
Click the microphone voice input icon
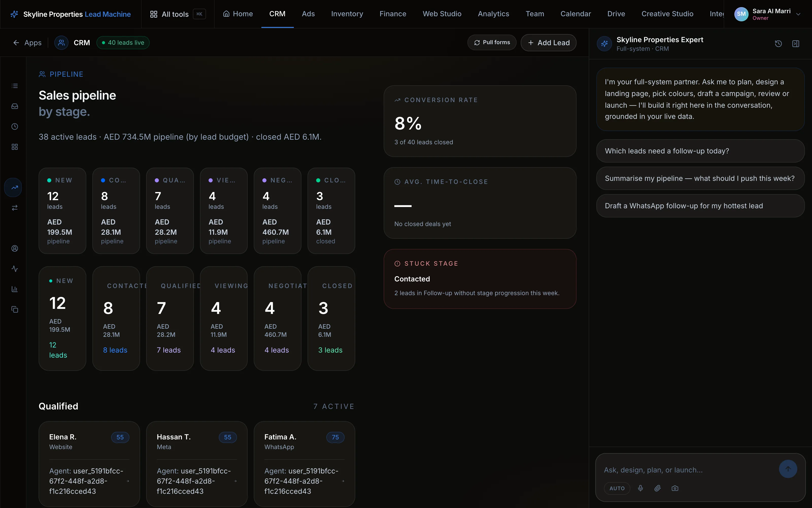click(x=640, y=488)
